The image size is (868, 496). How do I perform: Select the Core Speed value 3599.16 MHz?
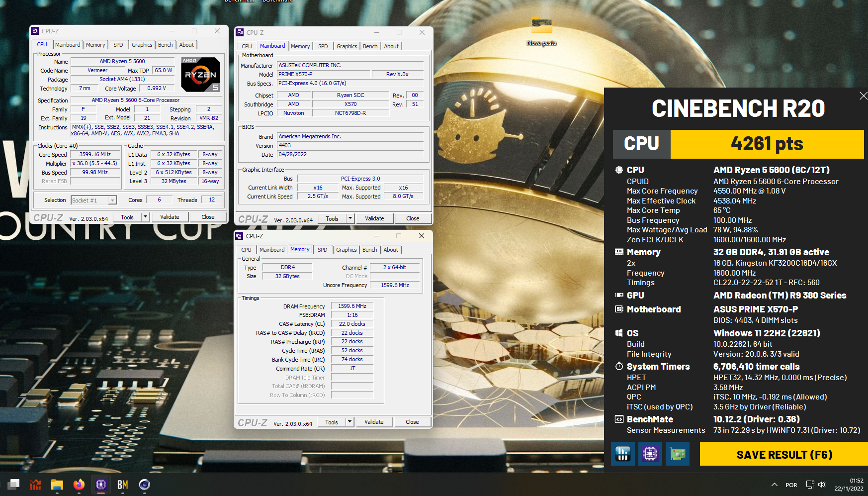[95, 154]
